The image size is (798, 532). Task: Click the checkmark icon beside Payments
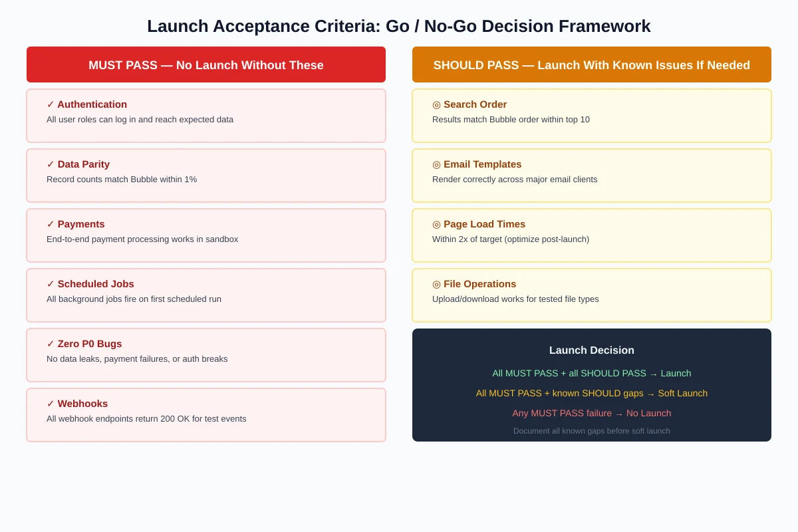pos(51,224)
